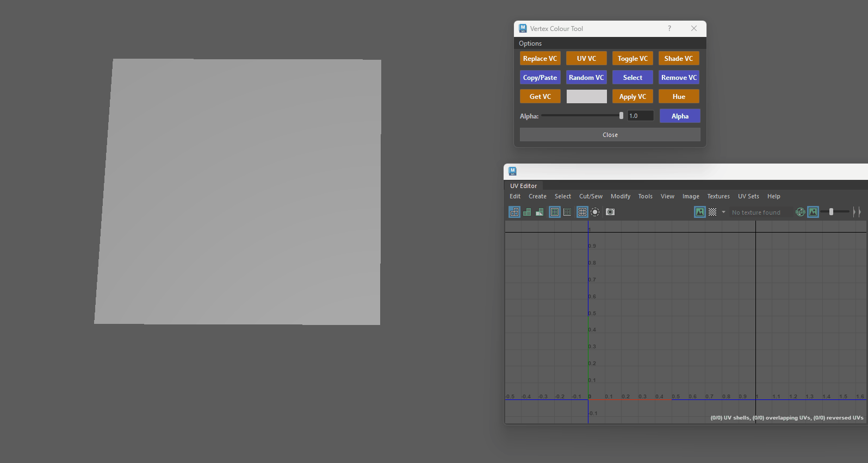Toggle the RGB channels display icon

pos(800,212)
